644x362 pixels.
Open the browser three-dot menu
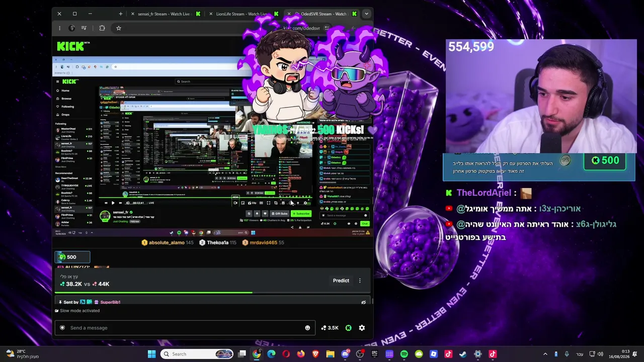coord(59,28)
